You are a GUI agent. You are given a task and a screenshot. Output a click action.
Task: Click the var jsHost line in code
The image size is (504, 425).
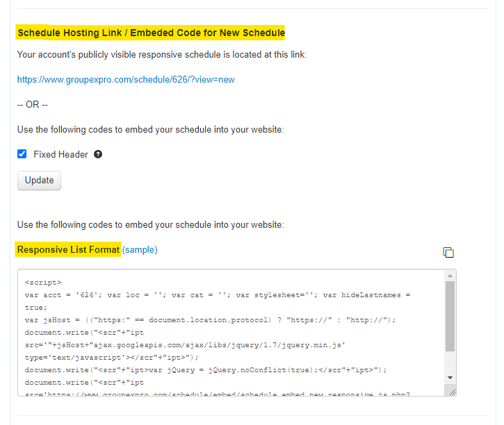click(x=210, y=320)
